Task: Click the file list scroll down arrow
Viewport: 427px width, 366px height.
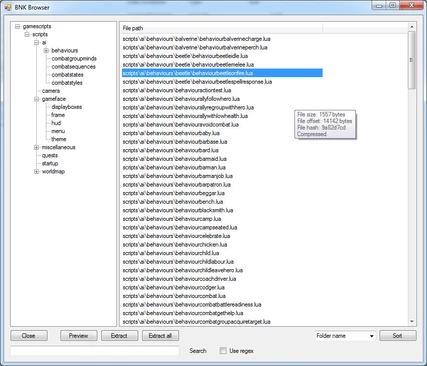Action: click(412, 321)
